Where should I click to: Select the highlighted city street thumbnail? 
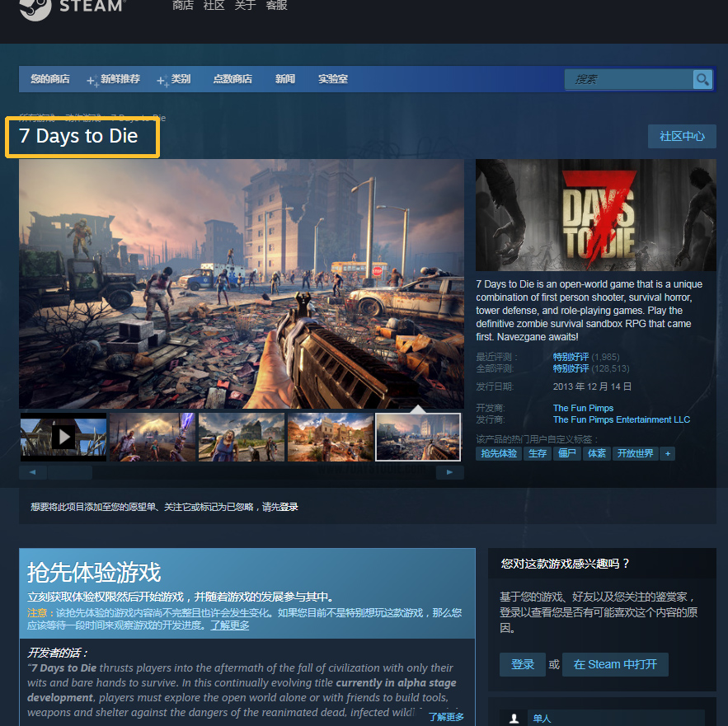tap(418, 437)
